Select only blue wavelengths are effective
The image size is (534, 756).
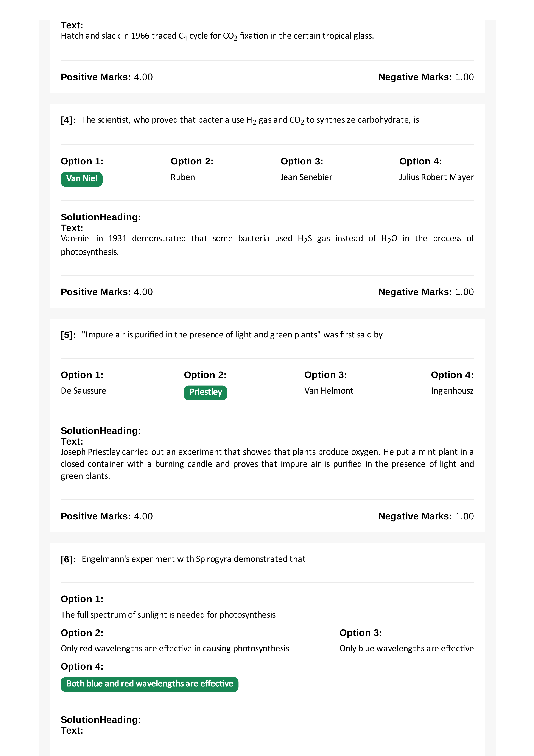406,648
